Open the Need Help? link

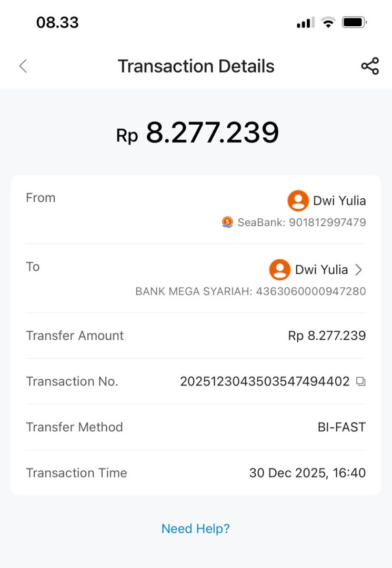196,529
